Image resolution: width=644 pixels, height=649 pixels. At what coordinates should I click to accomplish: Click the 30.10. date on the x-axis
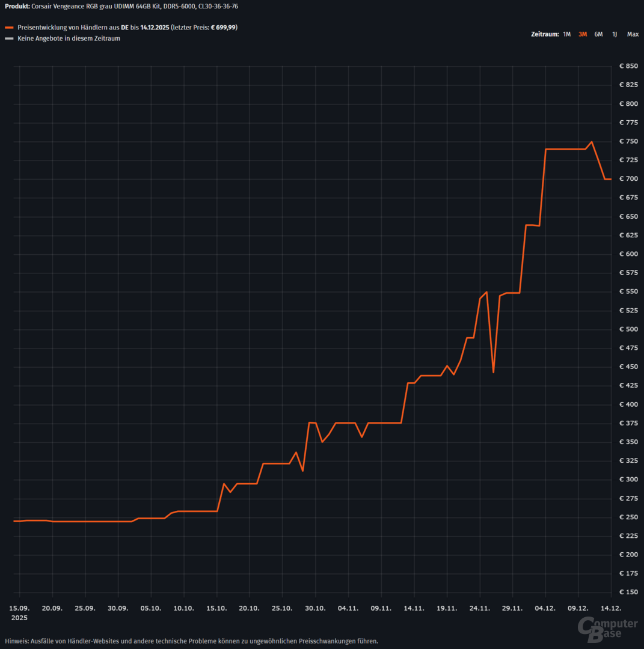click(316, 608)
